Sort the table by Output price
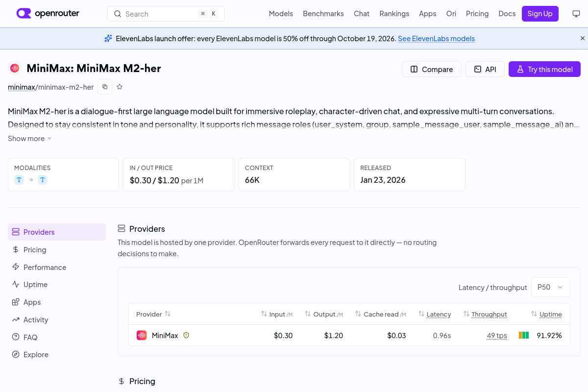588x392 pixels. 324,314
